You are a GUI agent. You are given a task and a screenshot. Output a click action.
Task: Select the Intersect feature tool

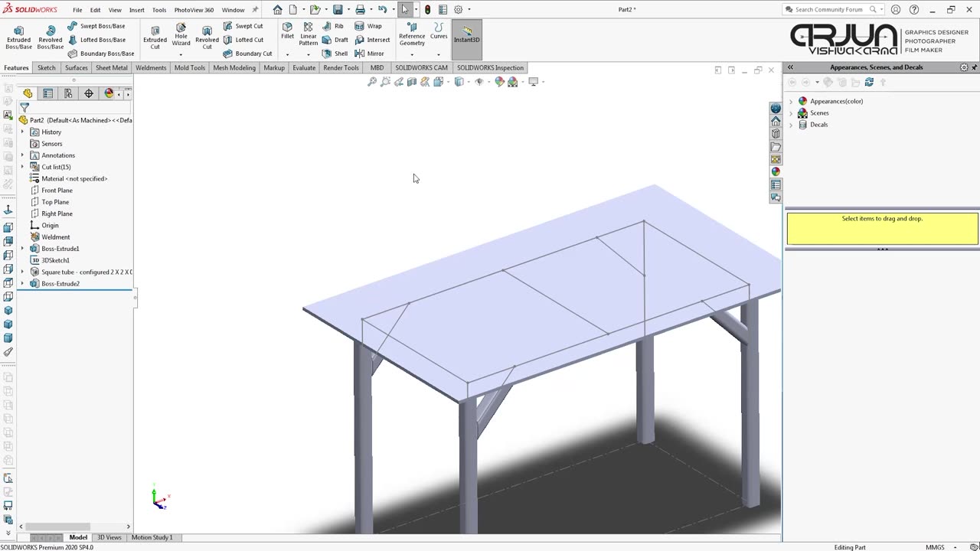click(x=372, y=40)
